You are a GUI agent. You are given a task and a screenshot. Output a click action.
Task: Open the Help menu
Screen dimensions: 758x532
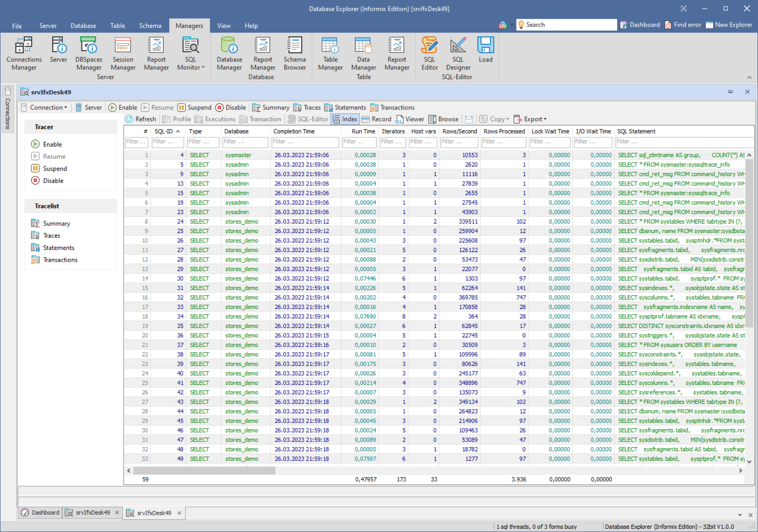[x=251, y=26]
